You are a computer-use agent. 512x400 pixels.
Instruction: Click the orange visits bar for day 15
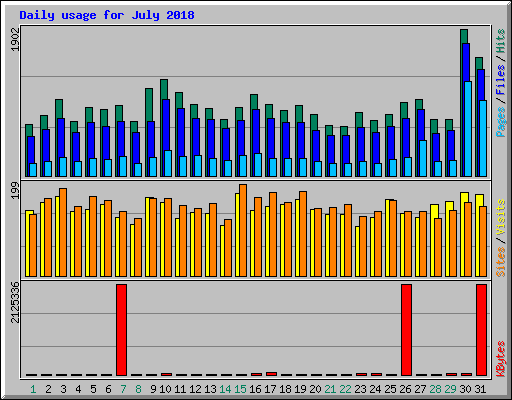[x=243, y=230]
